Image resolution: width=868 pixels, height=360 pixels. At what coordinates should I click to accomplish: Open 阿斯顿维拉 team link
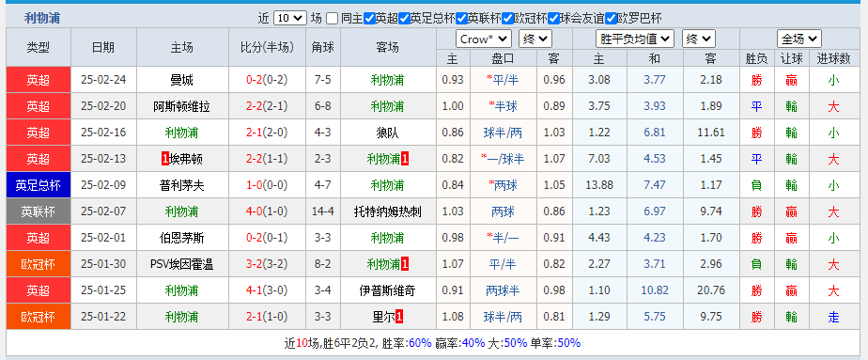coord(181,106)
